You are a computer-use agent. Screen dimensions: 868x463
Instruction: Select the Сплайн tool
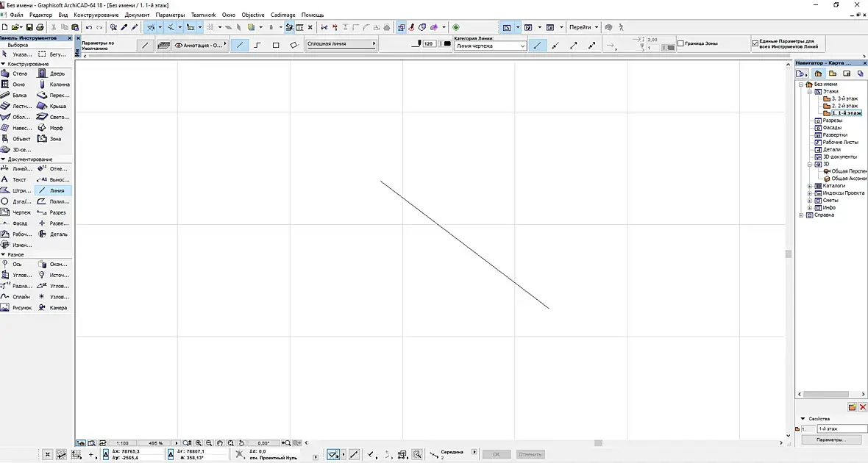[15, 296]
